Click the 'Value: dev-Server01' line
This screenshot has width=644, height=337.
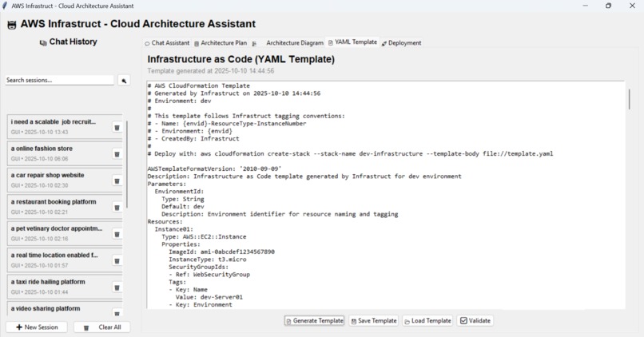pos(209,297)
